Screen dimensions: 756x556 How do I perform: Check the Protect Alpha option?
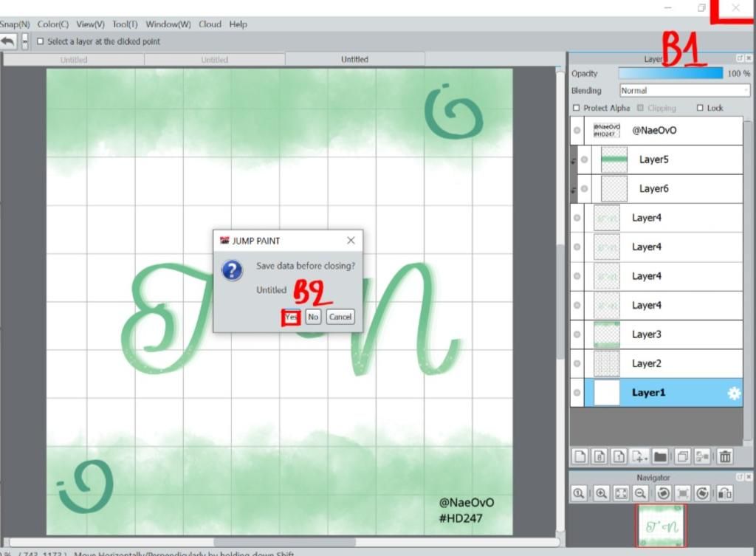(x=576, y=108)
